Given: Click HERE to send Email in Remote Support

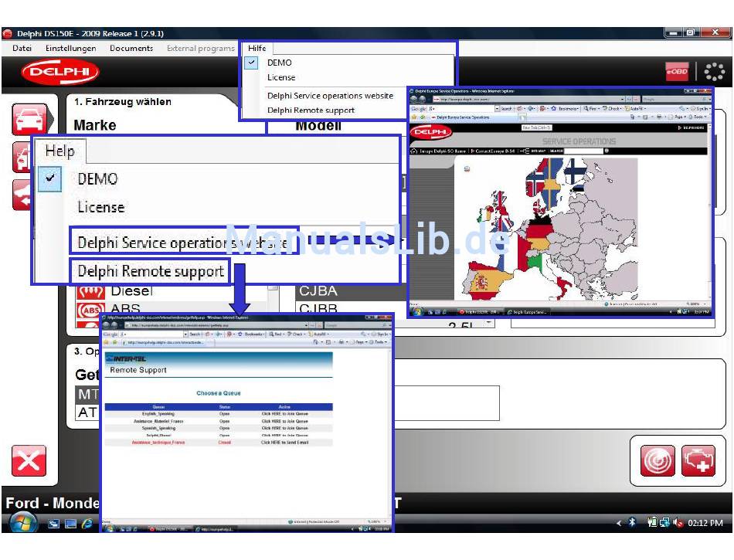Looking at the screenshot, I should [x=284, y=442].
